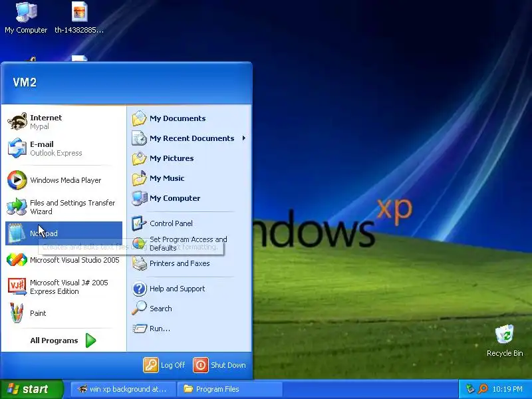Click the Run... icon

pyautogui.click(x=139, y=329)
